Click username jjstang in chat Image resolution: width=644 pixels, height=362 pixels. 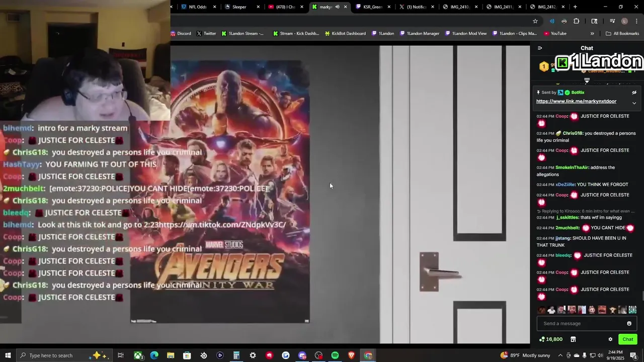click(x=562, y=238)
